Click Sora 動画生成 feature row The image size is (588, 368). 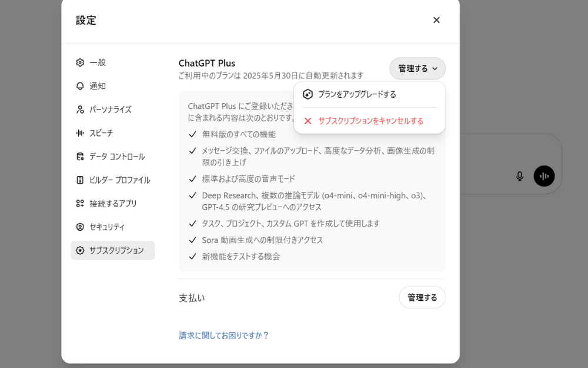click(x=262, y=240)
